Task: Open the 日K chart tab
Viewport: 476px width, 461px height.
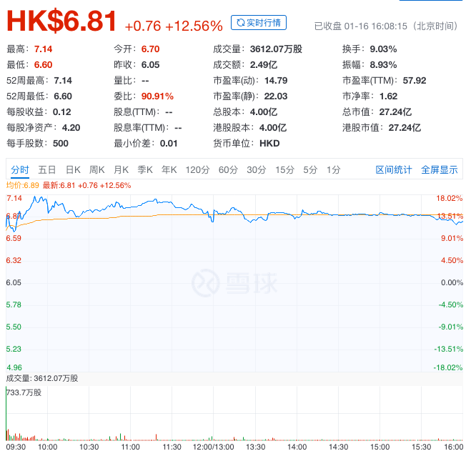Action: coord(73,169)
